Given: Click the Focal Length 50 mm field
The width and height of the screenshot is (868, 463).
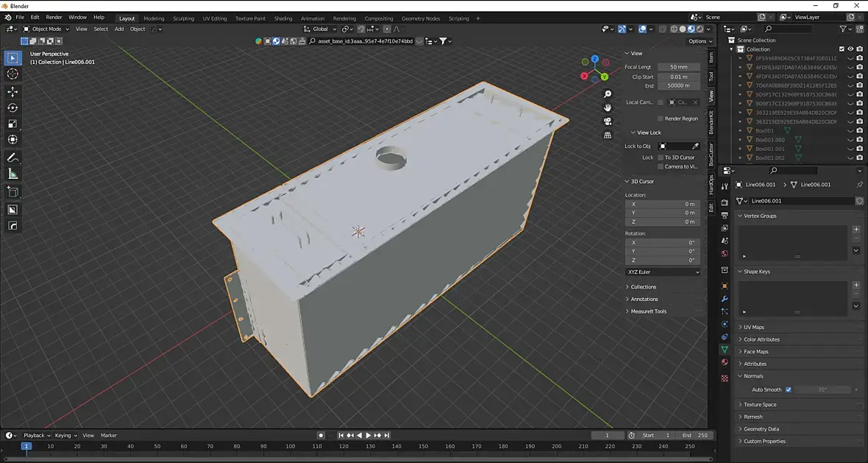Looking at the screenshot, I should click(678, 67).
